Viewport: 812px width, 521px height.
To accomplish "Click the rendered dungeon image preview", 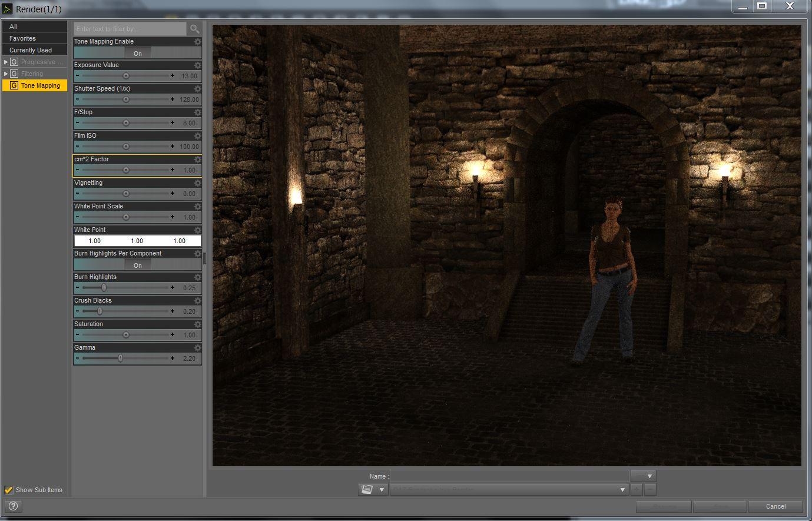I will [x=506, y=245].
